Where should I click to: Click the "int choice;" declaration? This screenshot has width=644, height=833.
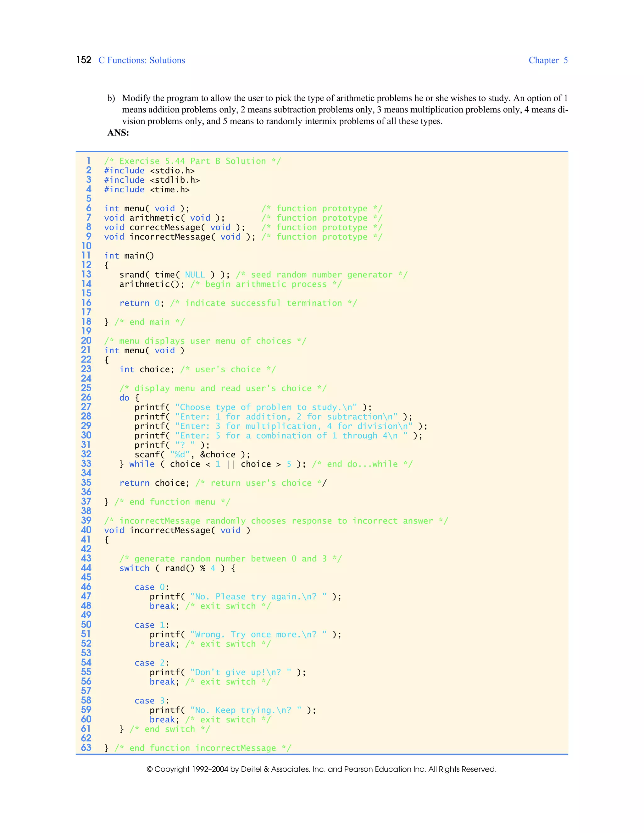coord(147,369)
